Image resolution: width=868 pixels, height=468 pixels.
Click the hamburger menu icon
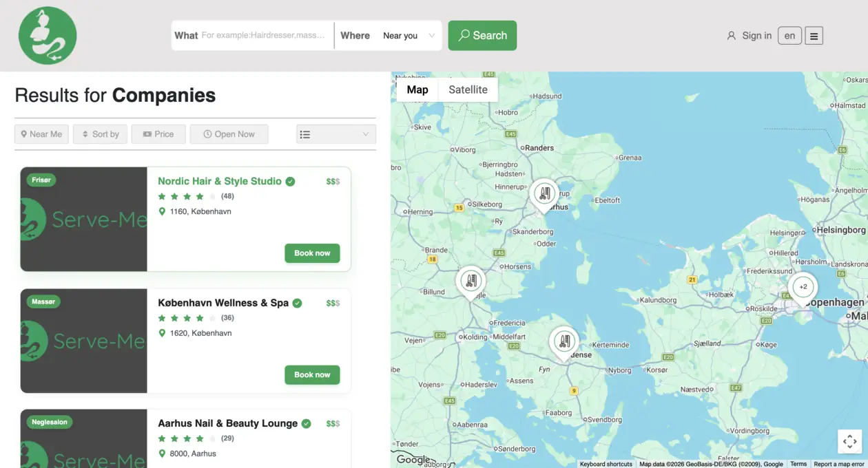tap(814, 36)
